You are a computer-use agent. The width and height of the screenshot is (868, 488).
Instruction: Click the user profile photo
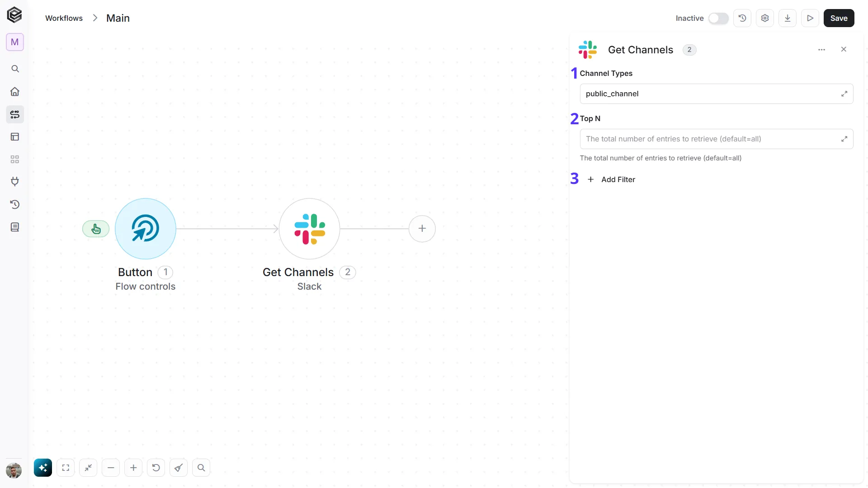[14, 470]
